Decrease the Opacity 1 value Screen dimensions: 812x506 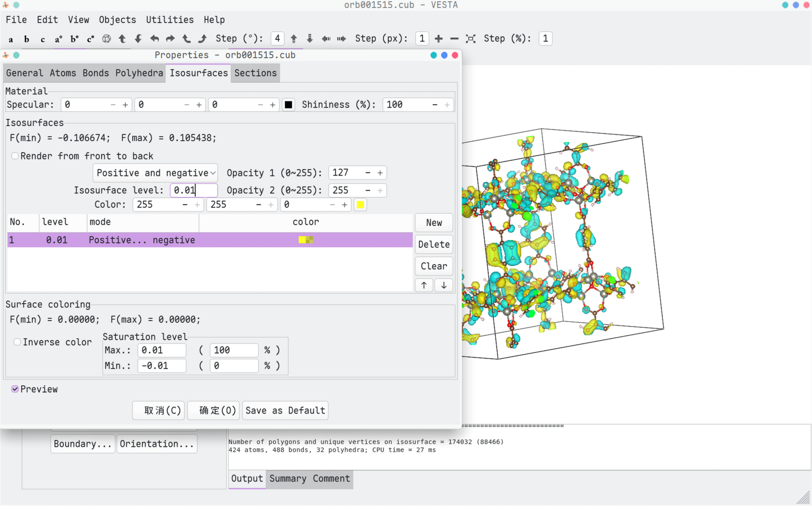[368, 173]
